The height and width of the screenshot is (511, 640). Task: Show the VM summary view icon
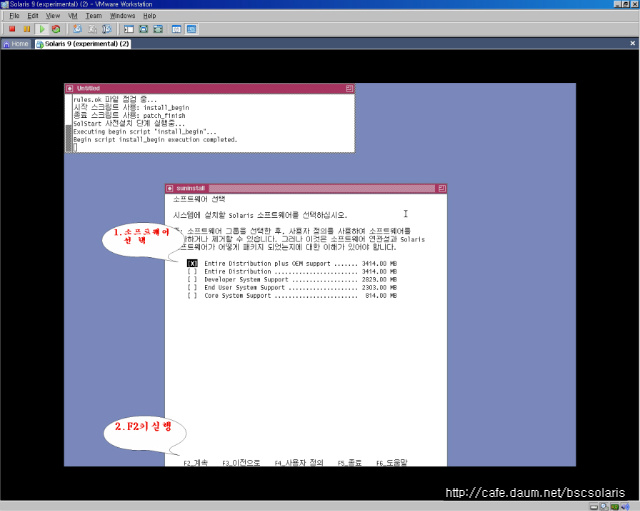176,29
